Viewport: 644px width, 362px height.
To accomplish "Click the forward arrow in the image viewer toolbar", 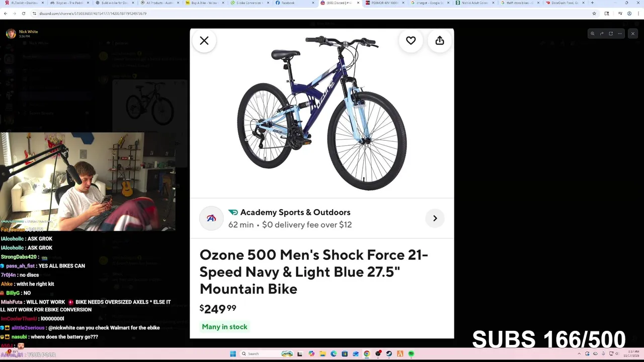I will pyautogui.click(x=602, y=34).
